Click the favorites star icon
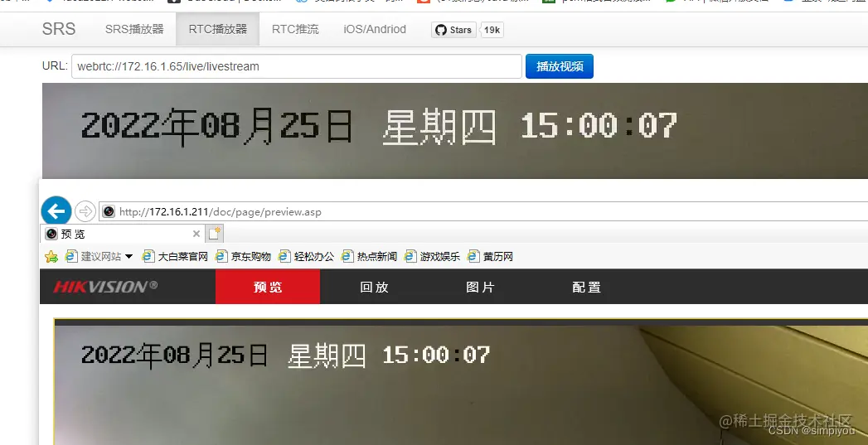 pyautogui.click(x=51, y=256)
